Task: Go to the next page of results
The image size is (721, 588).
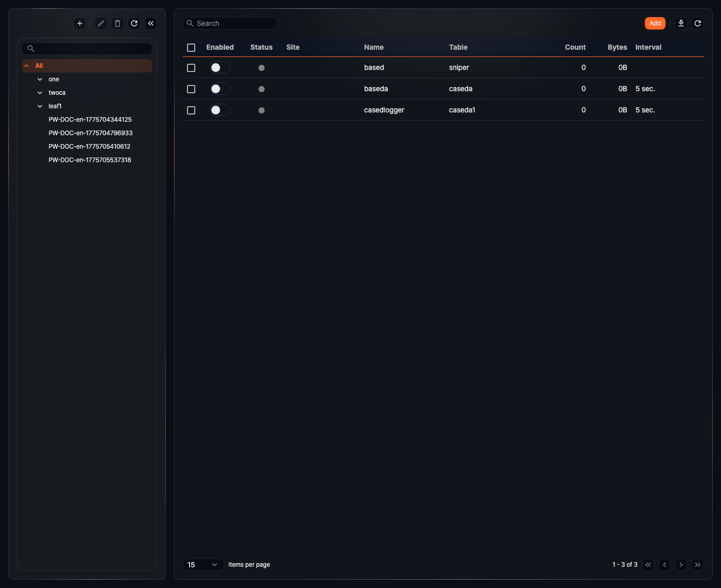Action: coord(681,565)
